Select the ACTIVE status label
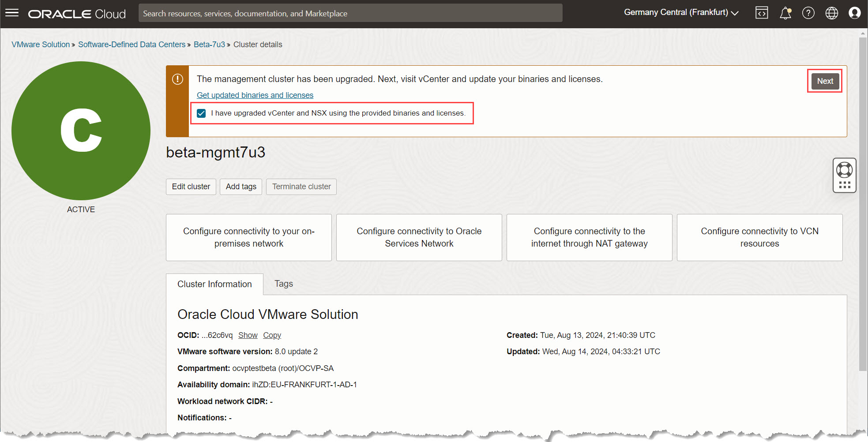This screenshot has height=442, width=868. tap(81, 210)
